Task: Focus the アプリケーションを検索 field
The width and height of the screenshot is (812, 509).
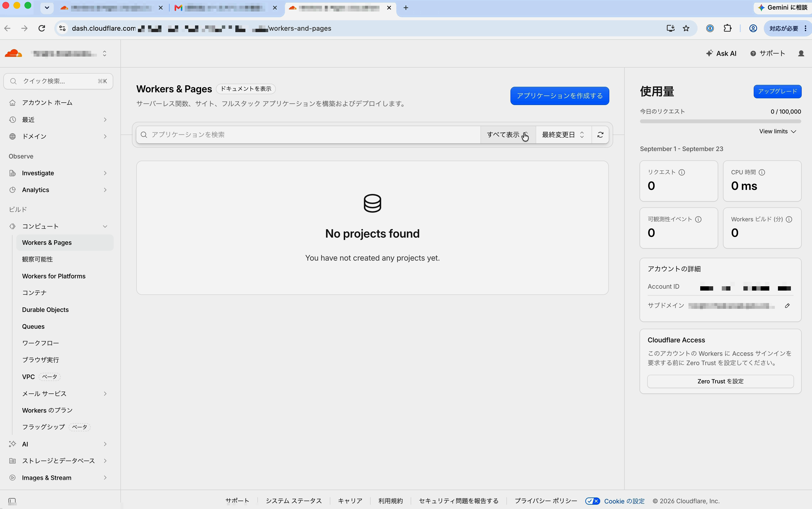Action: click(308, 135)
